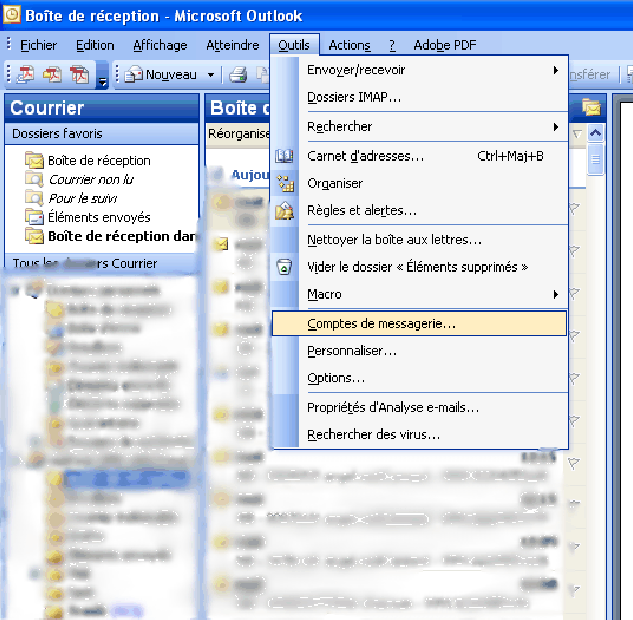Click the message list scrollbar thumb
Screen dimensions: 633x620
click(x=595, y=159)
